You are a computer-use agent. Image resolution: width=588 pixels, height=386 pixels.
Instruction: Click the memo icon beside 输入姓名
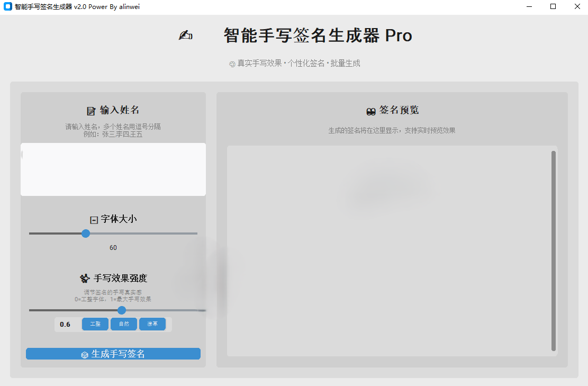(91, 111)
